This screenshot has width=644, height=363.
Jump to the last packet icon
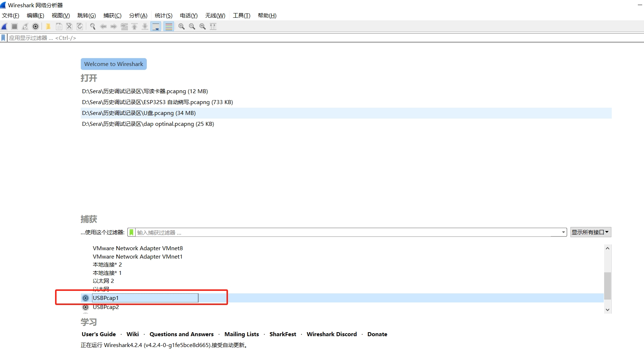(x=145, y=26)
